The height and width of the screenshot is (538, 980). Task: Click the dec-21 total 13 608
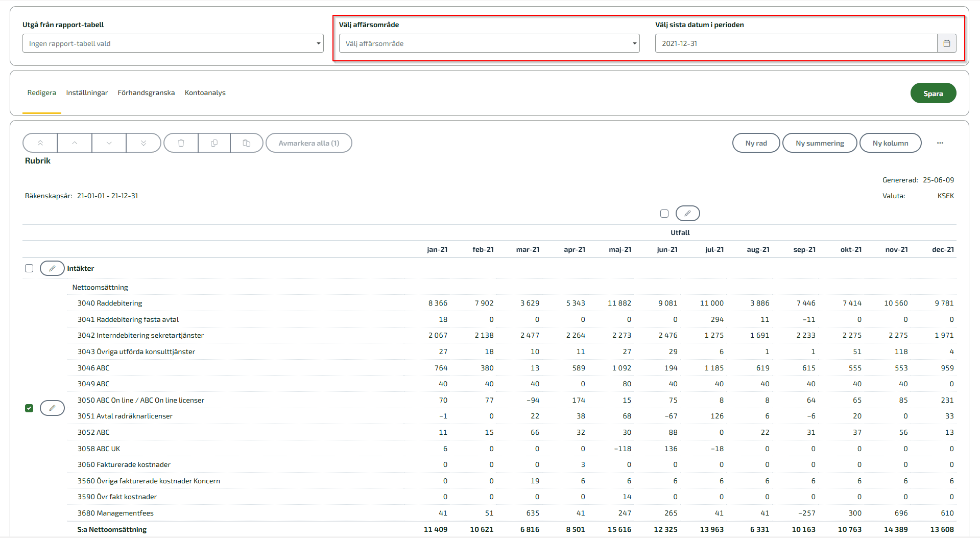(x=942, y=529)
